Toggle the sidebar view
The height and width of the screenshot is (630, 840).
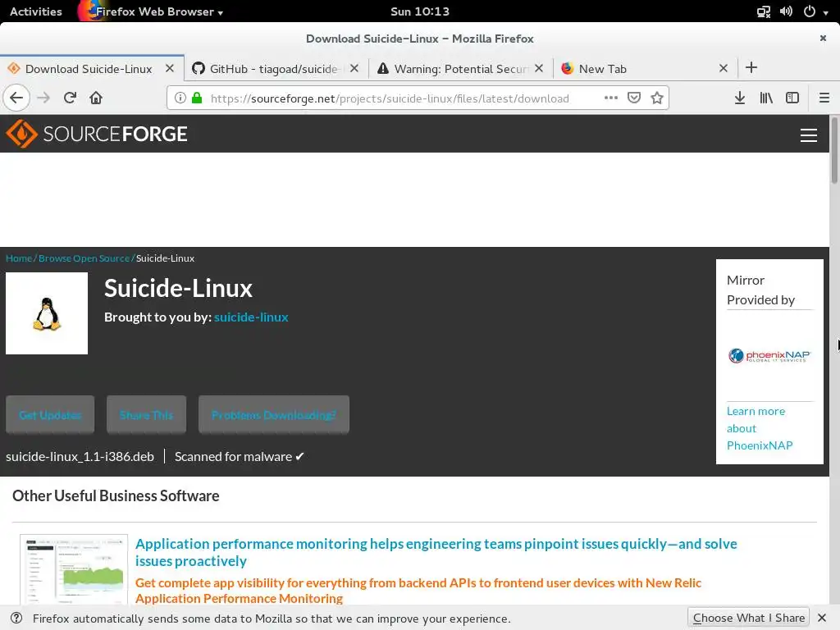792,98
